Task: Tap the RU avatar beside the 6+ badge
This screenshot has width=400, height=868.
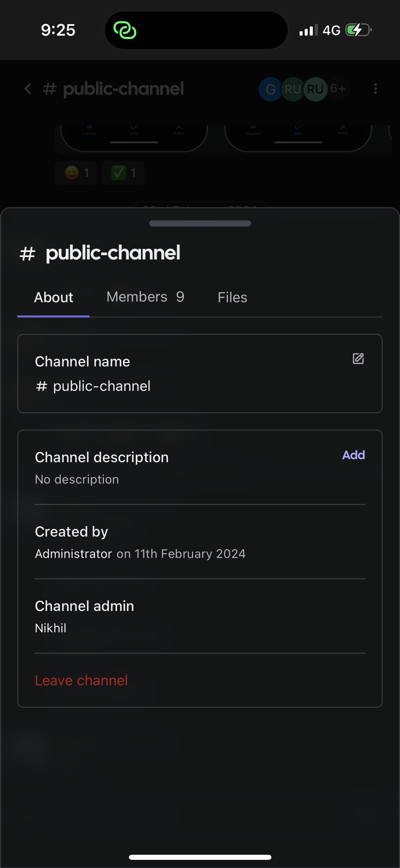Action: pyautogui.click(x=315, y=89)
